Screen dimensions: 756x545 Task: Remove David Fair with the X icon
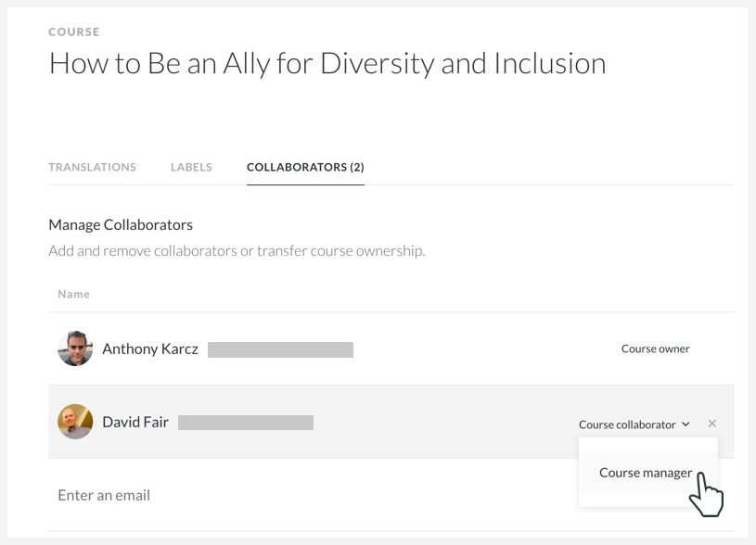(x=711, y=424)
